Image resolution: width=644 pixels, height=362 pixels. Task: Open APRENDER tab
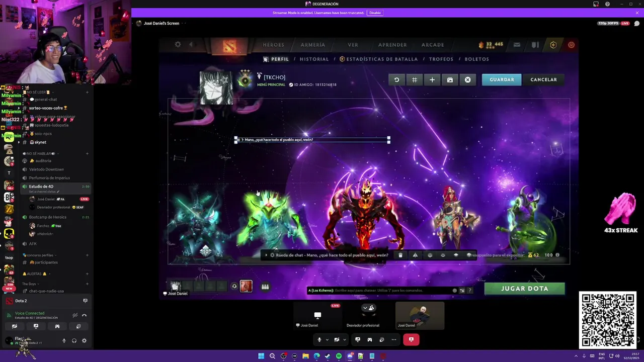(x=392, y=45)
